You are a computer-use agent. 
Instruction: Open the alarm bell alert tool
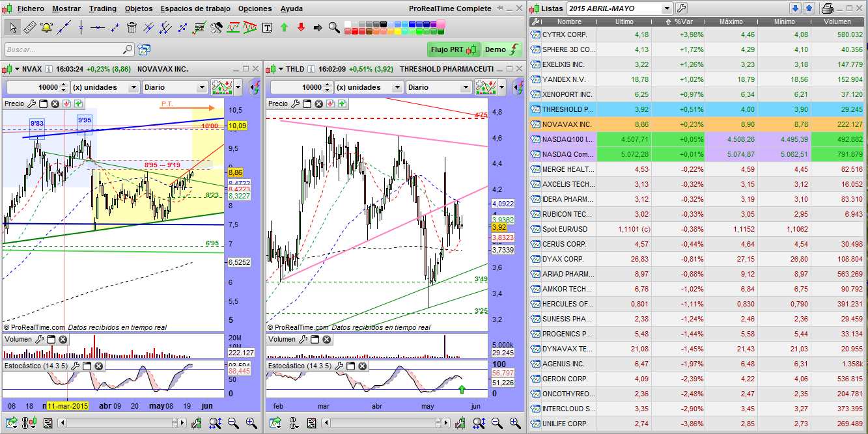pyautogui.click(x=47, y=27)
